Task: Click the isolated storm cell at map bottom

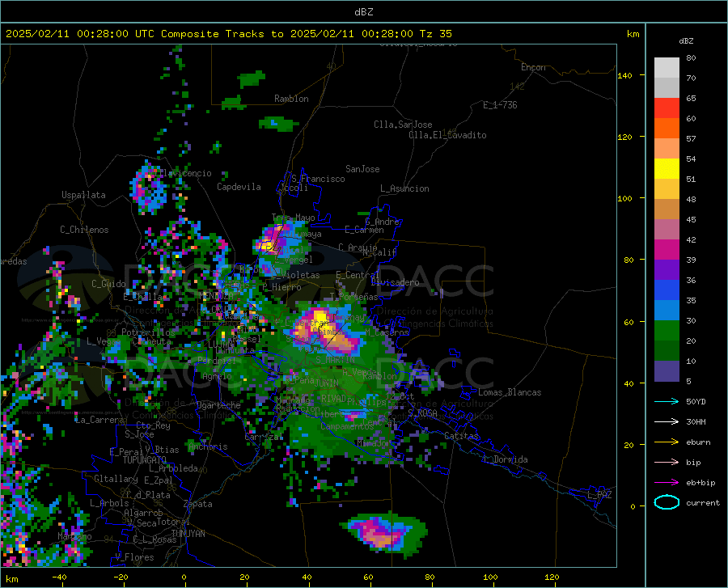Action: pos(383,534)
